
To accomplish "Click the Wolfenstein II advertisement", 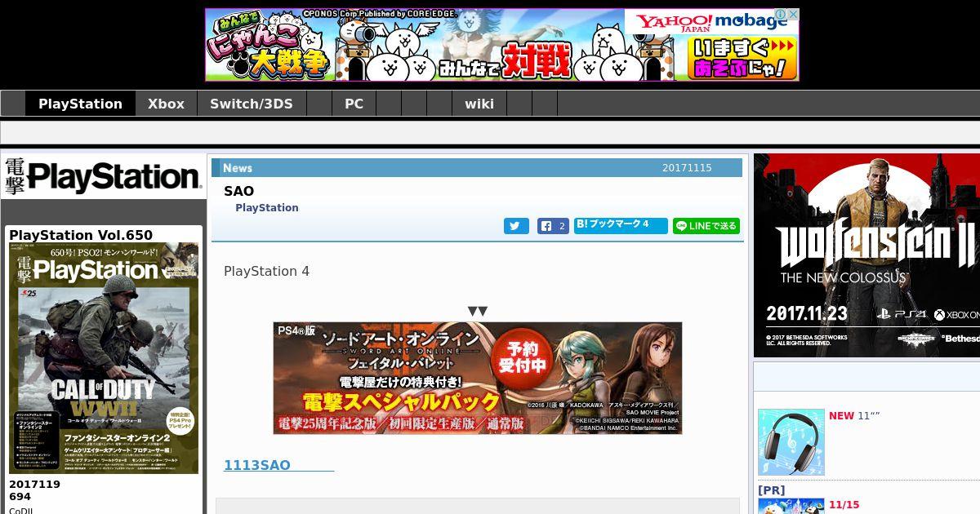I will coord(866,255).
